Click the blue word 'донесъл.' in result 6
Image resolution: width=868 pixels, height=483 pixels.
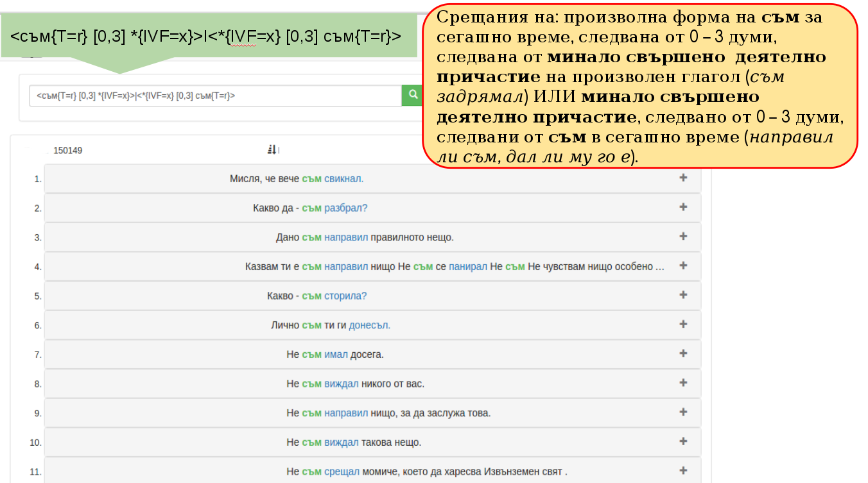369,326
